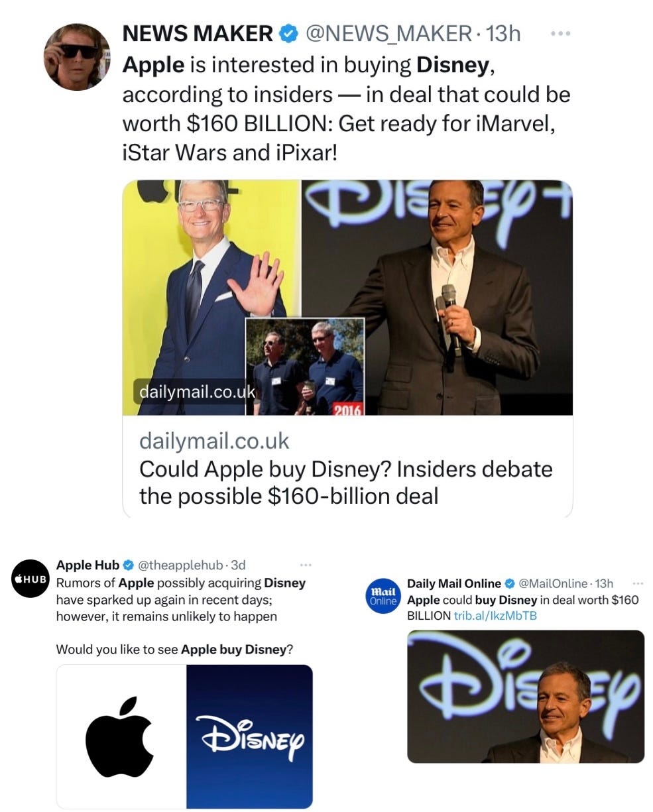Click NEWS MAKER blue verified badge

pos(288,34)
